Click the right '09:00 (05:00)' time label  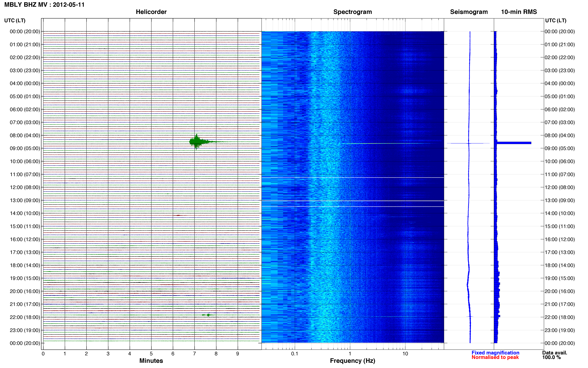click(560, 148)
